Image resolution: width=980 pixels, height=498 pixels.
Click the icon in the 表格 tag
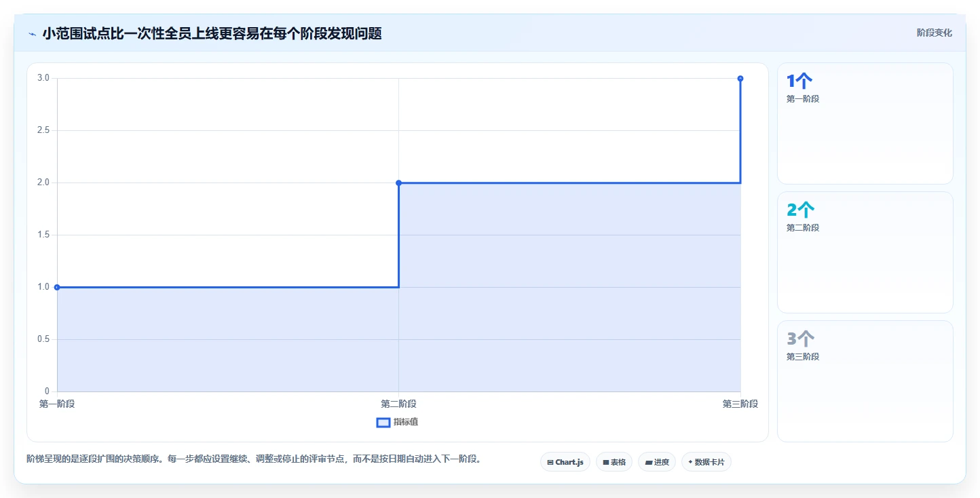click(x=606, y=462)
